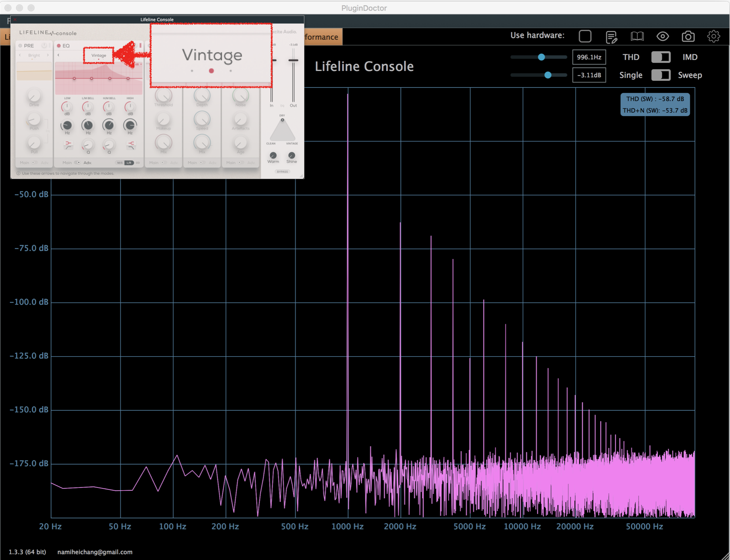Click the eye view icon in toolbar
Image resolution: width=730 pixels, height=560 pixels.
coord(663,36)
